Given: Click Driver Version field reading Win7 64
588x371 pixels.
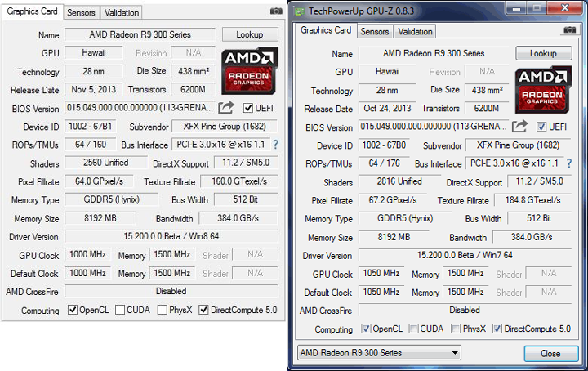Looking at the screenshot, I should pos(465,255).
